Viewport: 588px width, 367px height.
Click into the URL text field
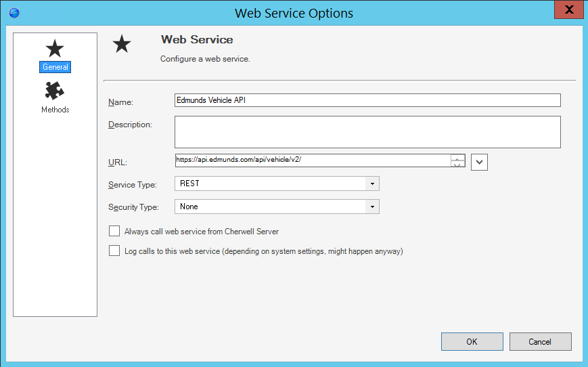(313, 160)
